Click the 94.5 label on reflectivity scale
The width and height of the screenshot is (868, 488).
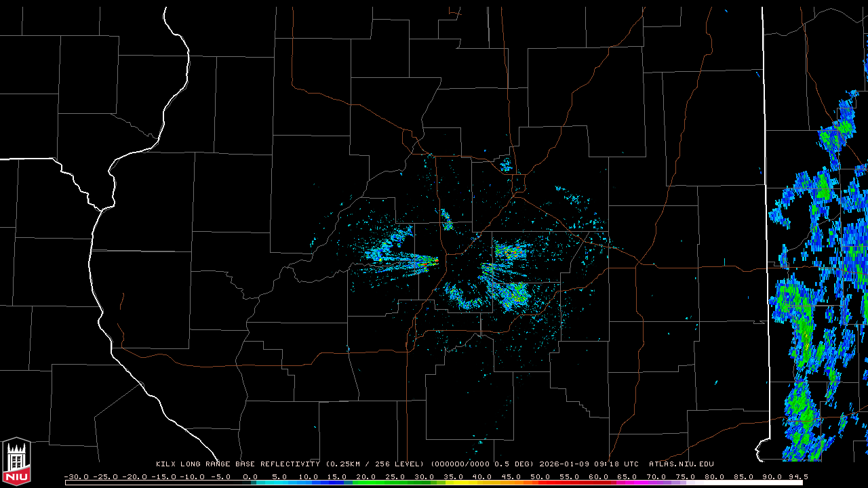(x=797, y=476)
